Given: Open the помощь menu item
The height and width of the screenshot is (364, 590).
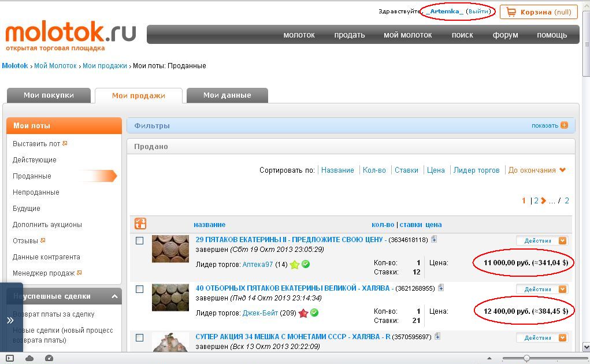Looking at the screenshot, I should pyautogui.click(x=552, y=35).
